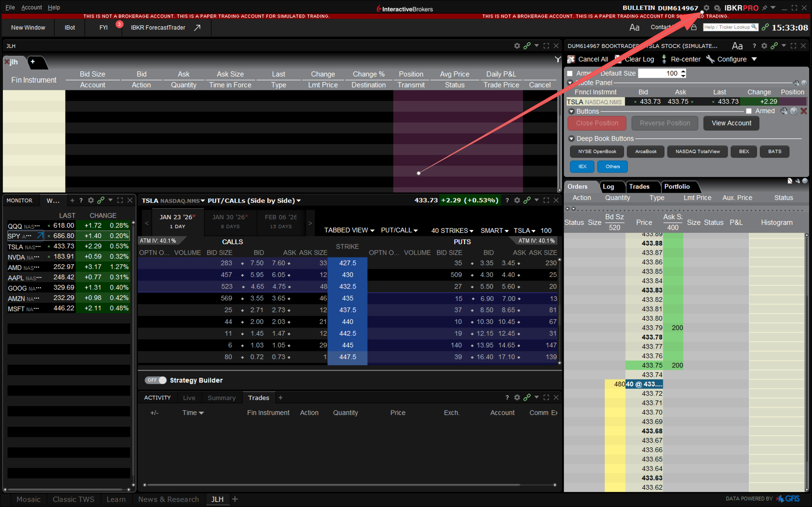Click the link chain icon in Monitor panel
The height and width of the screenshot is (507, 812).
[x=101, y=200]
